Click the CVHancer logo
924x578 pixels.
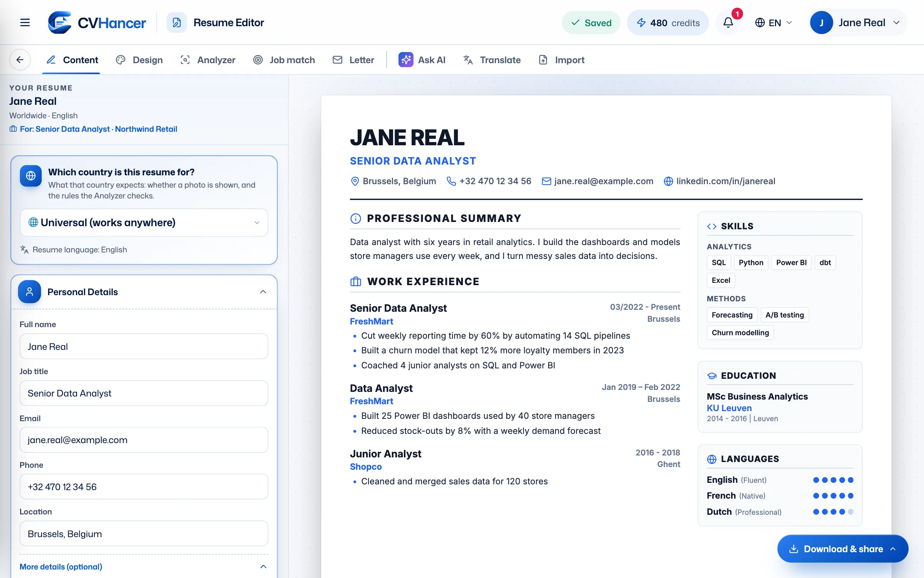tap(97, 22)
